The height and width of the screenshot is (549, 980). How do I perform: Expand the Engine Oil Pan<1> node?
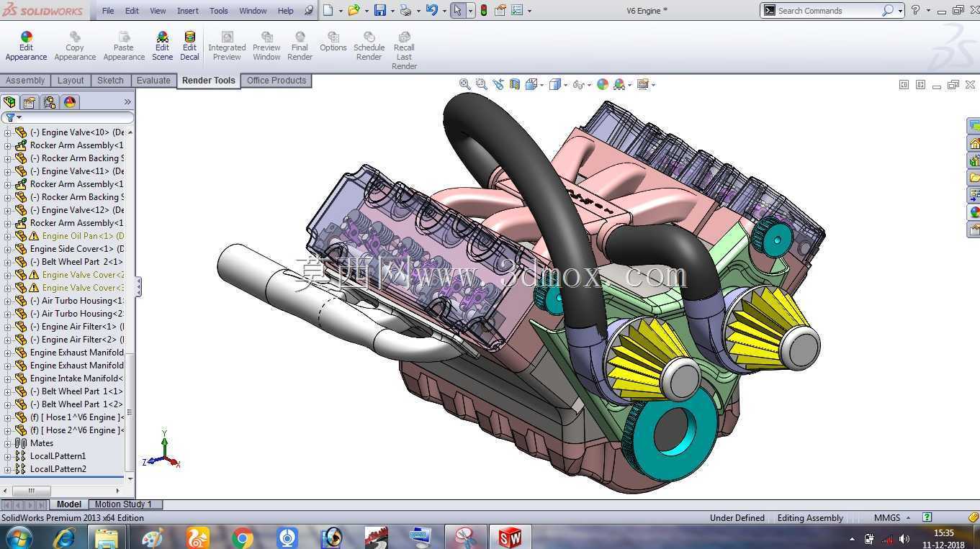[x=8, y=236]
